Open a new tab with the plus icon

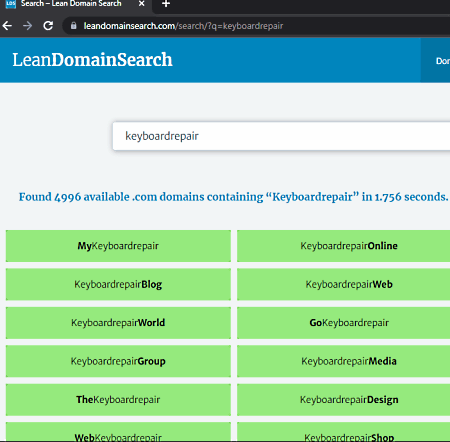click(166, 4)
